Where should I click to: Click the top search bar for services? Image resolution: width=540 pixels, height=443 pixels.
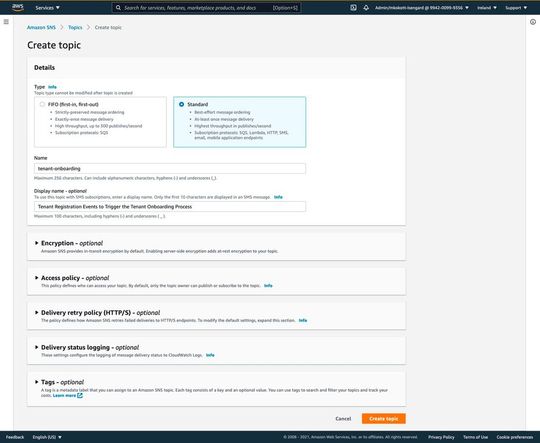(x=206, y=7)
